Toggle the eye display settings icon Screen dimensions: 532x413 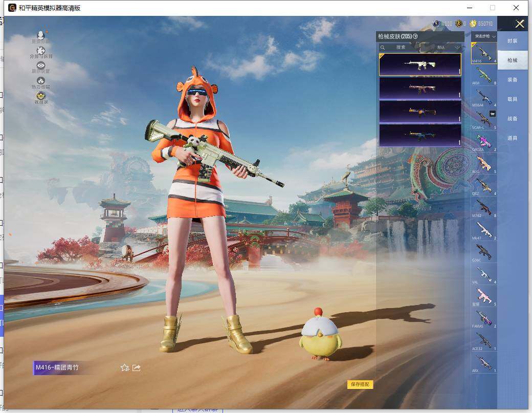coord(41,66)
